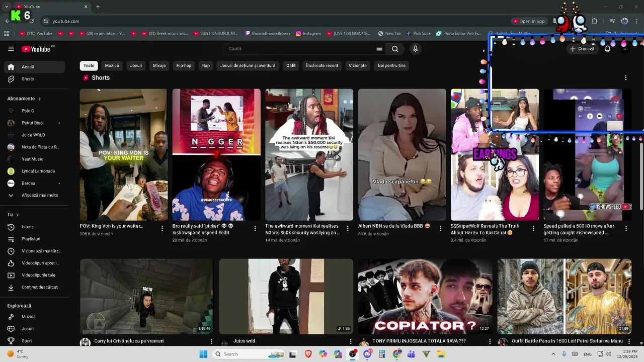
Task: Click Open in app in address bar
Action: coord(529,21)
